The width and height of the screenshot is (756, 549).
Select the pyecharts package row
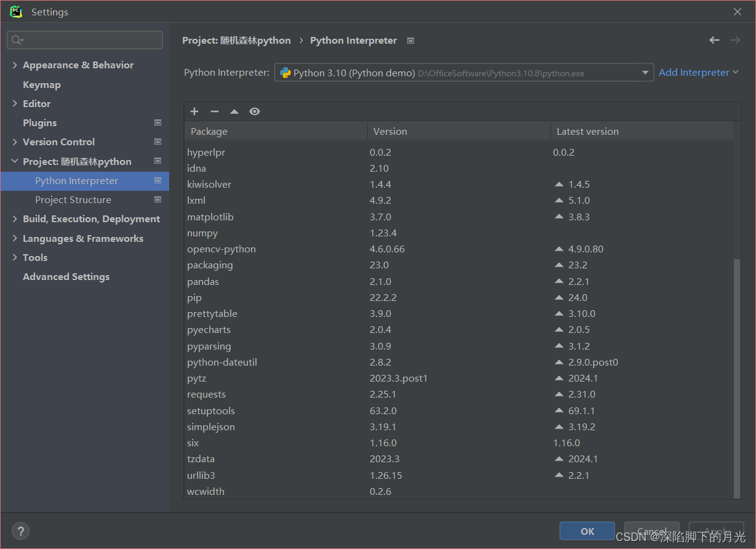coord(459,329)
